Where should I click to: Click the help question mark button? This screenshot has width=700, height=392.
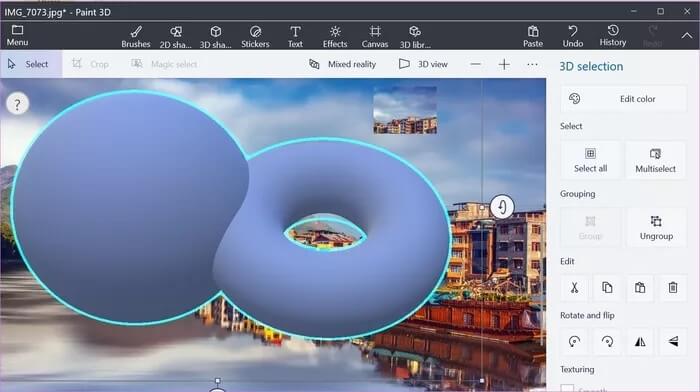click(17, 104)
